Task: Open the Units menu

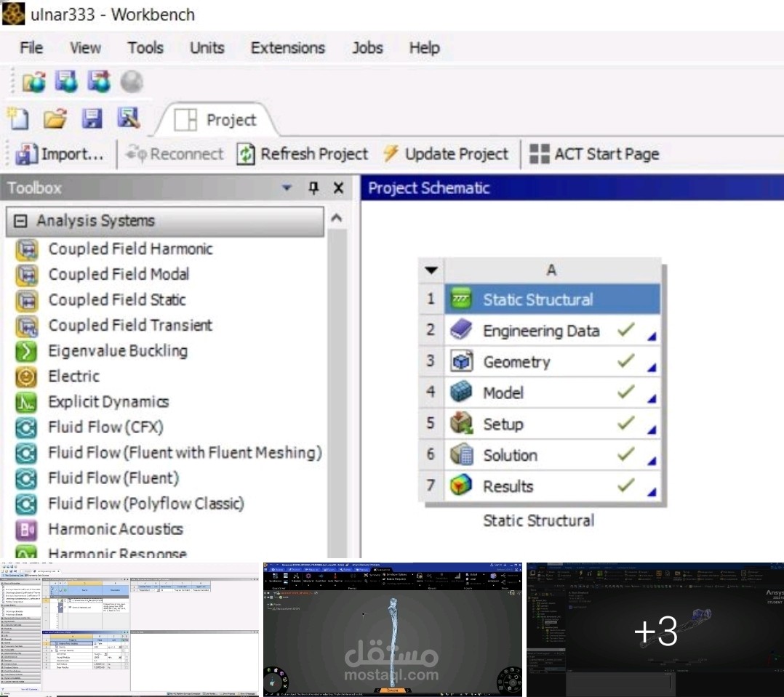Action: point(207,48)
